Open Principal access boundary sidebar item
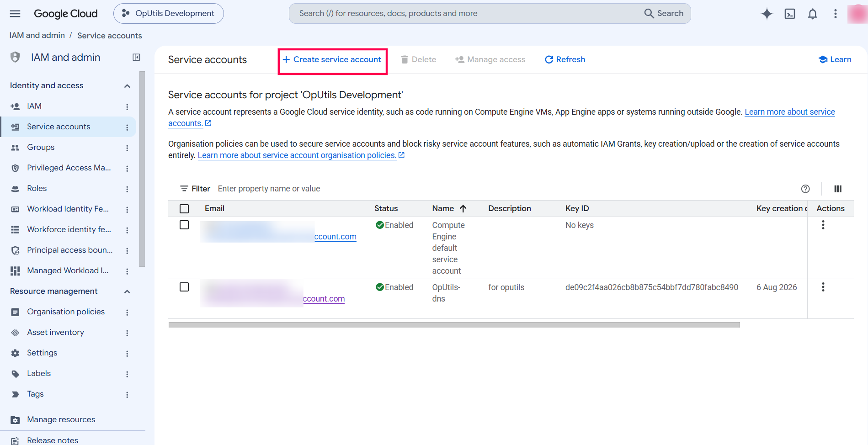This screenshot has height=445, width=868. (69, 250)
